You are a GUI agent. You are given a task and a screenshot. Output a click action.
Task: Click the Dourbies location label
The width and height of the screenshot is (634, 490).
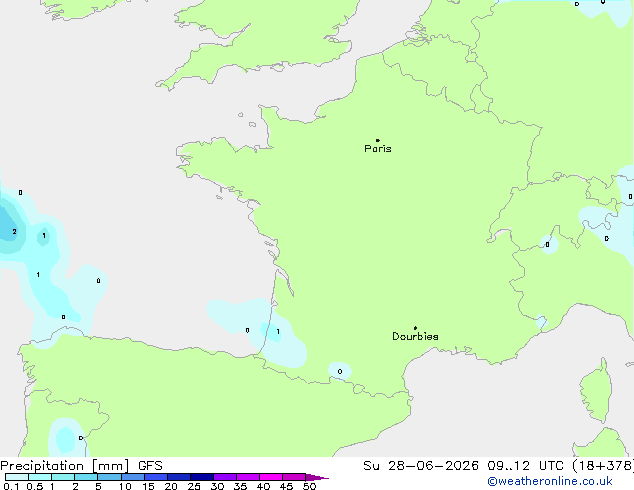(415, 336)
